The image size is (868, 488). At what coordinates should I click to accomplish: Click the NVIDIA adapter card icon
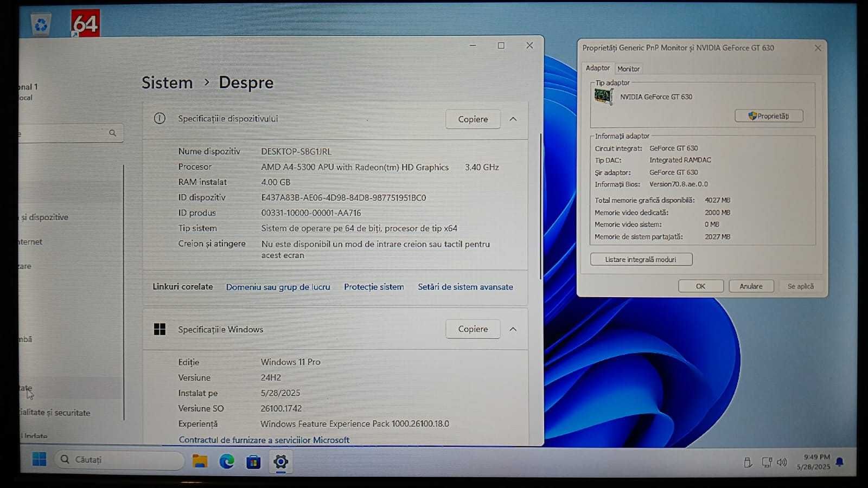604,97
